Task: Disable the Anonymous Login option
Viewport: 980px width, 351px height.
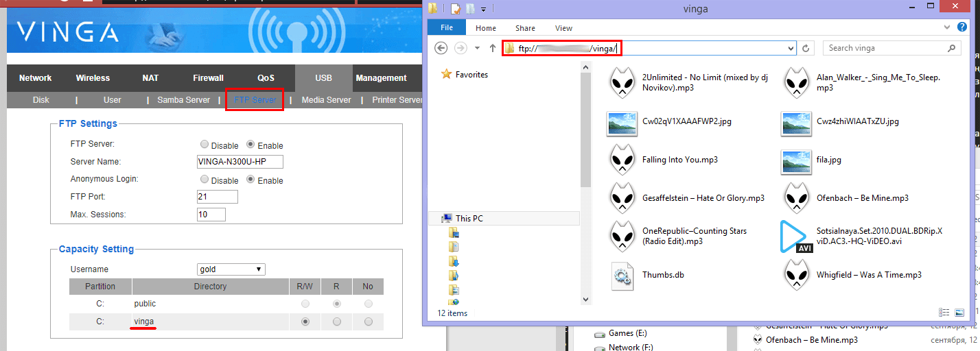Action: pos(205,180)
